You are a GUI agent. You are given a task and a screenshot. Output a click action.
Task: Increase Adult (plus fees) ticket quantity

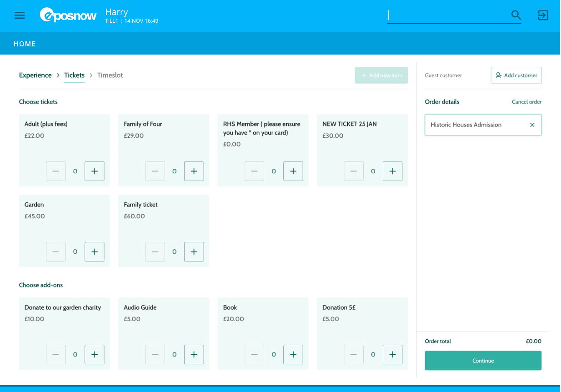coord(95,171)
